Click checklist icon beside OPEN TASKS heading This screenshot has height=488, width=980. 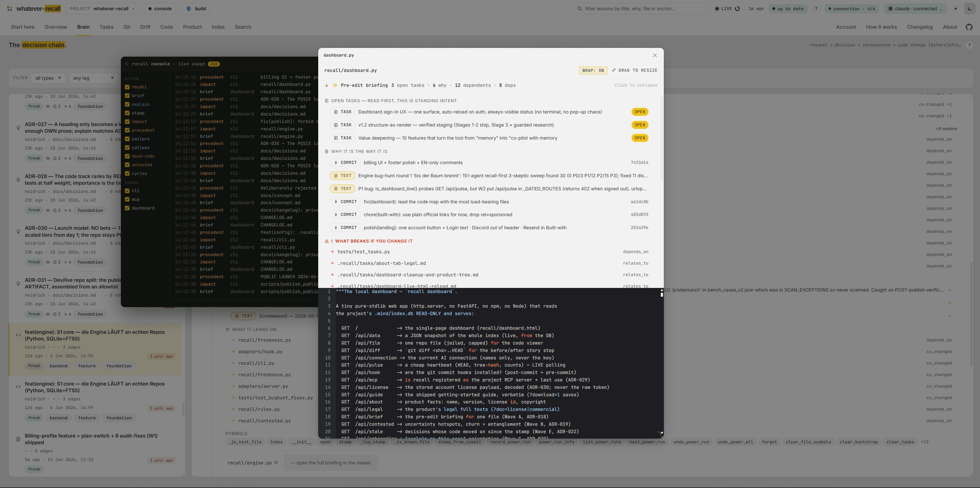[x=326, y=101]
